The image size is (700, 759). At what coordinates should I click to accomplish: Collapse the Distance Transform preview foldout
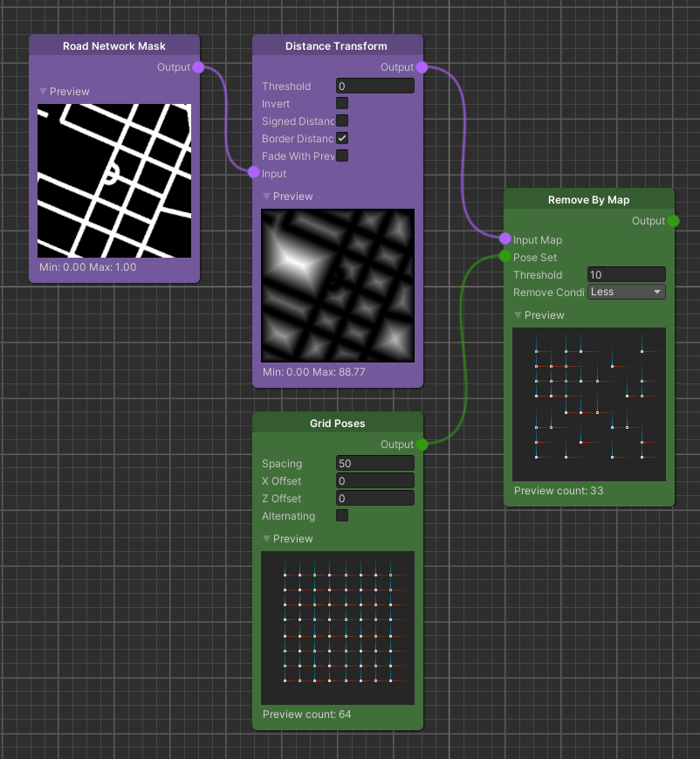(x=267, y=197)
